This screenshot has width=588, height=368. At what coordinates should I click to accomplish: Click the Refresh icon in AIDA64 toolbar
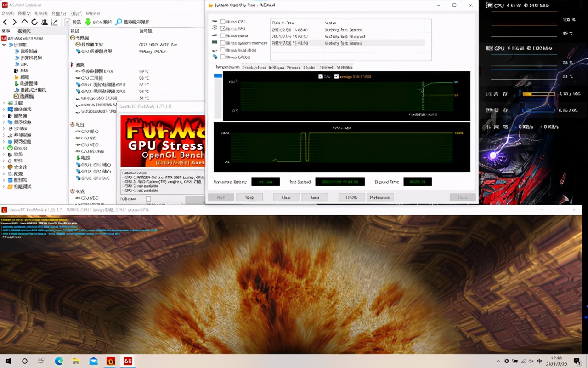(34, 22)
